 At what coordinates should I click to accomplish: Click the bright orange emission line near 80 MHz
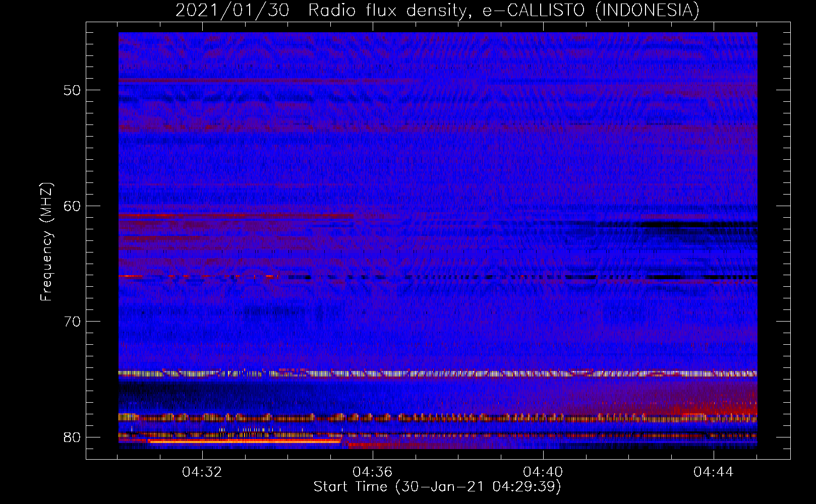pos(245,442)
